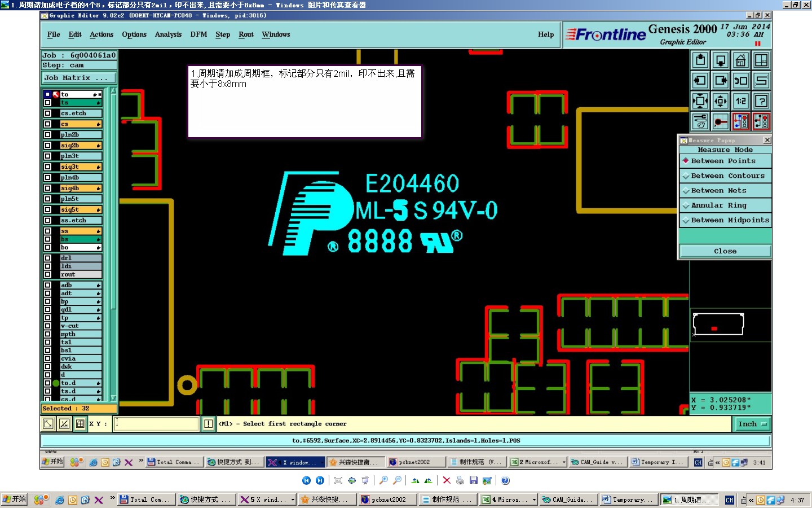Click the grid snap icon left of X Y
812x508 pixels.
point(80,423)
